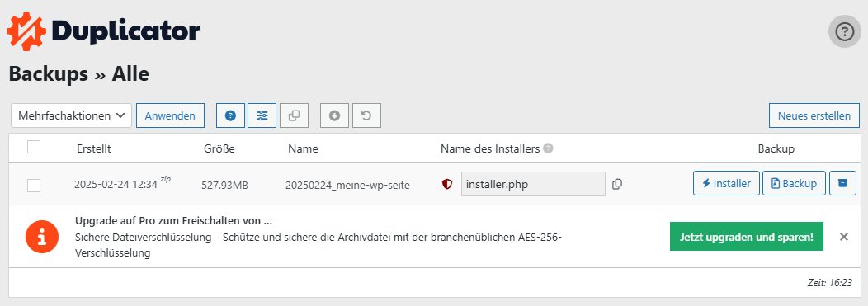The height and width of the screenshot is (306, 868).
Task: Click the installer.php name field
Action: 533,184
